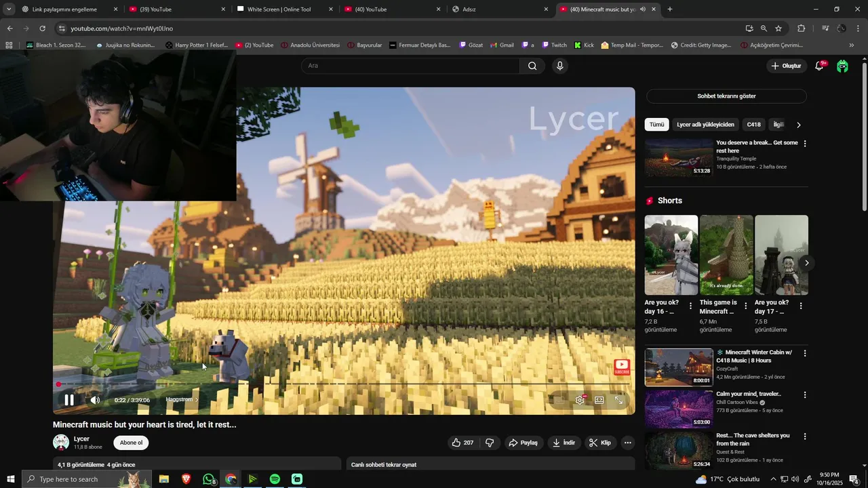Image resolution: width=868 pixels, height=488 pixels.
Task: Open options for This game is Minecraft Short
Action: coord(746,306)
